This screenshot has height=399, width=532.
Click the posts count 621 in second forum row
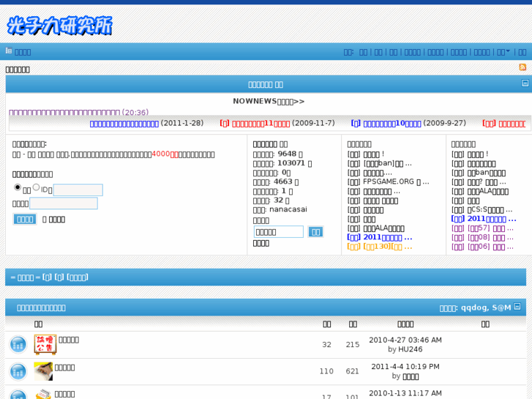pos(352,371)
